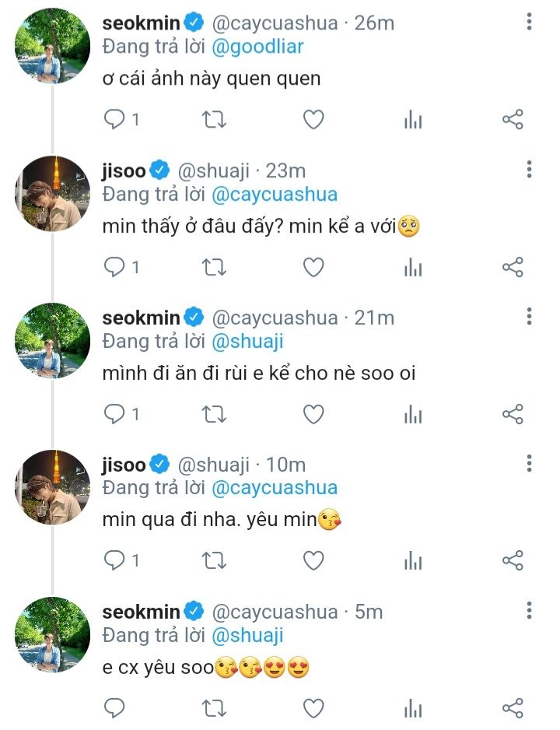Open more options on seokmin's 21m tweet
Image resolution: width=560 pixels, height=730 pixels.
point(529,317)
